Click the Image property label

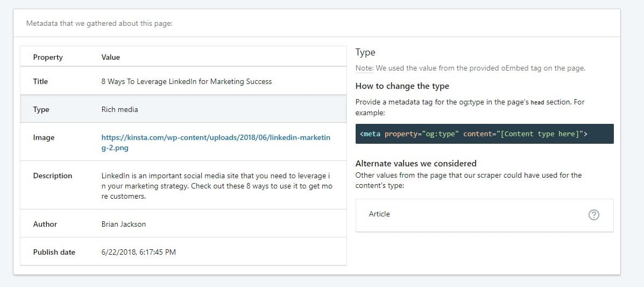[x=44, y=137]
